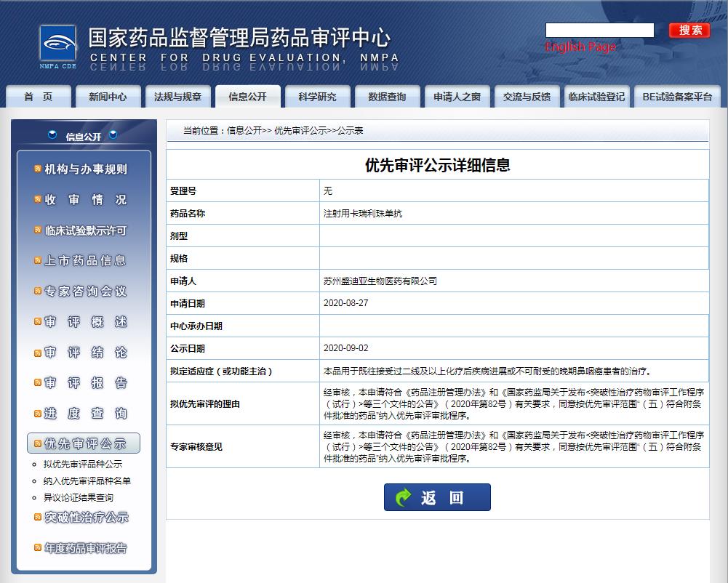Screen dimensions: 728x583
Task: Click the 专家审核意见 row label
Action: [x=196, y=446]
